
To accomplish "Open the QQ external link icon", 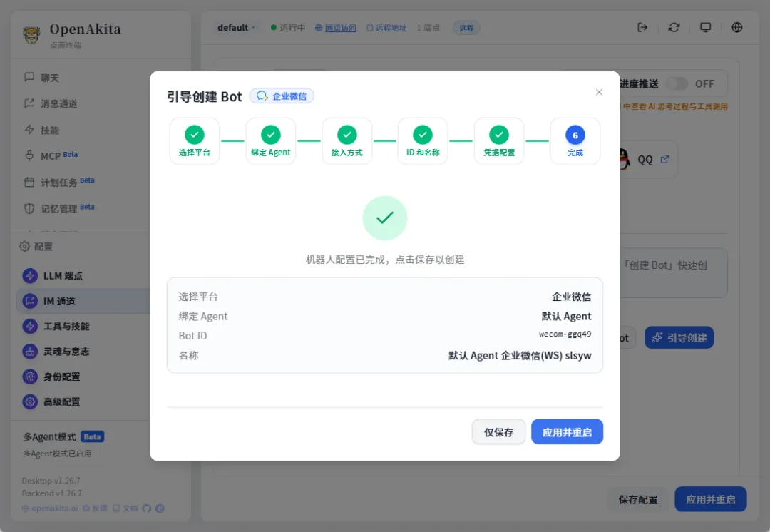I will (x=664, y=159).
